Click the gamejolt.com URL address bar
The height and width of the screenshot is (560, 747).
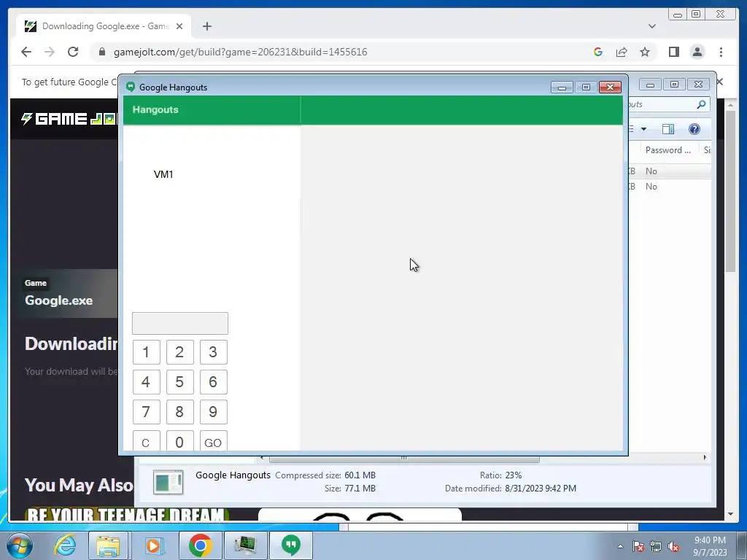(241, 52)
